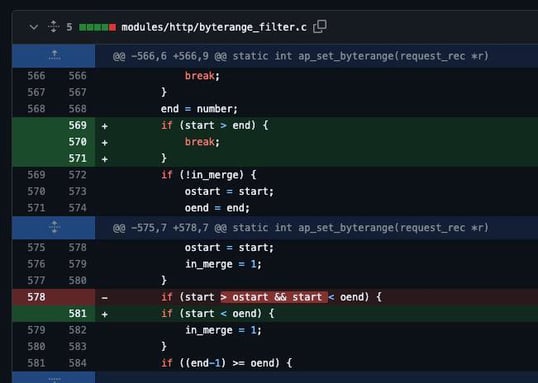Select added line number 571
Screen dimensions: 538x383
pyautogui.click(x=77, y=158)
